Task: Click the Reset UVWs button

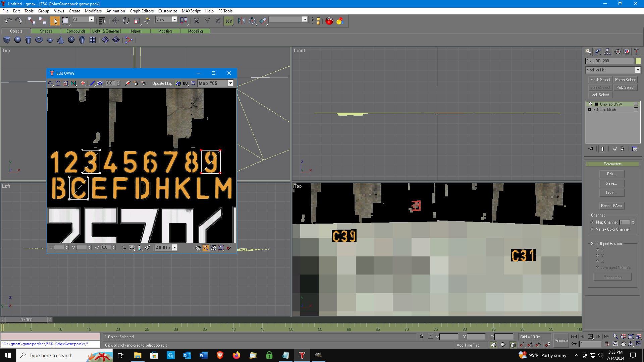Action: (611, 206)
